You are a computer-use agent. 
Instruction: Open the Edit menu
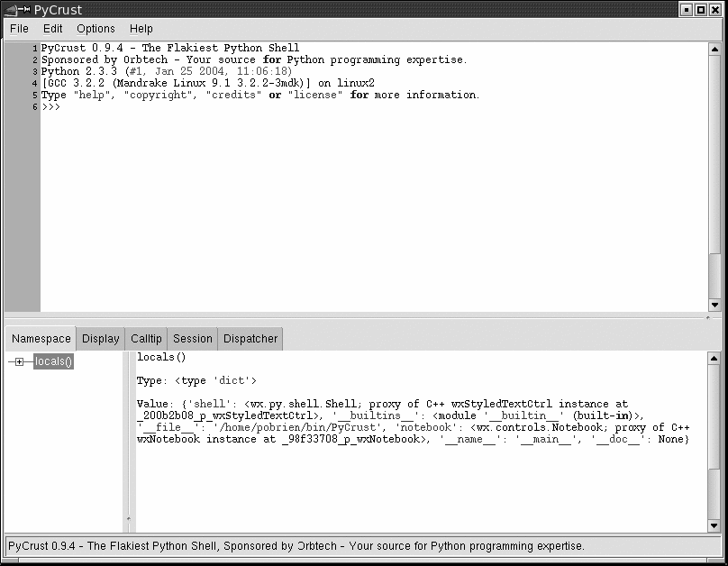pos(53,29)
